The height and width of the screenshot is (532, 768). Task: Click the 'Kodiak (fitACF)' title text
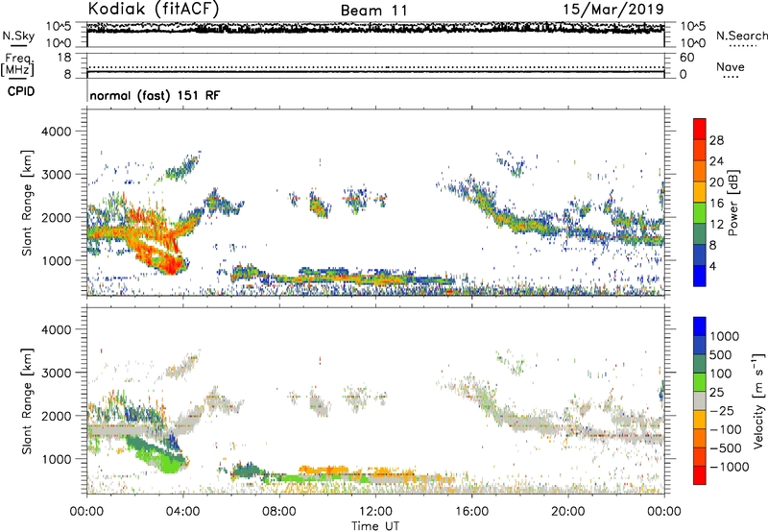click(x=154, y=10)
